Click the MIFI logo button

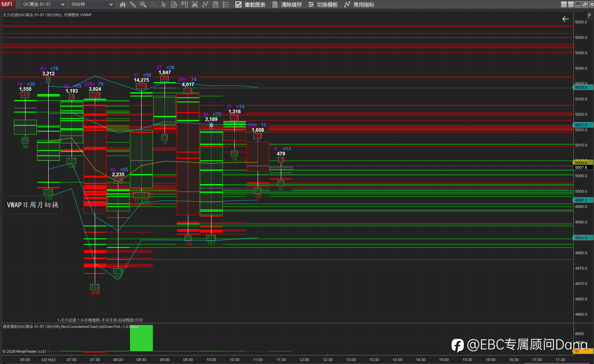[7, 4]
